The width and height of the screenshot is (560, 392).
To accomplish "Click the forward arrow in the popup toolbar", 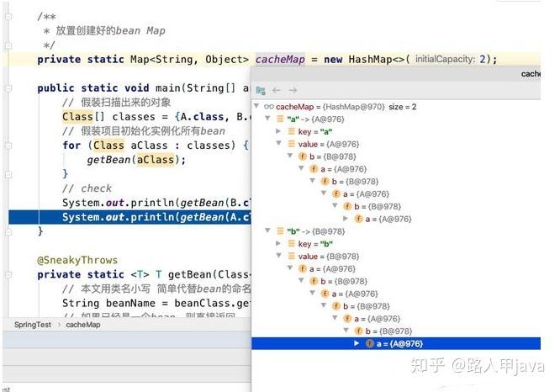I will coord(293,90).
